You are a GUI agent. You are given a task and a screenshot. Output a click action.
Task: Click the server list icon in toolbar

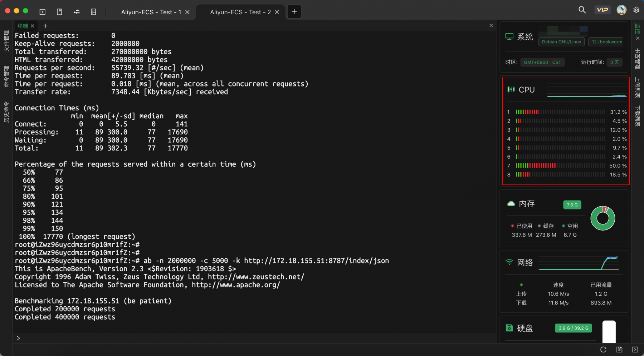[93, 12]
